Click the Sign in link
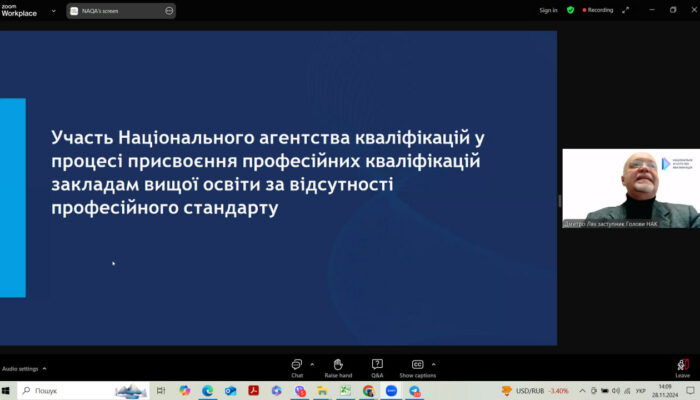This screenshot has height=400, width=700. point(548,10)
